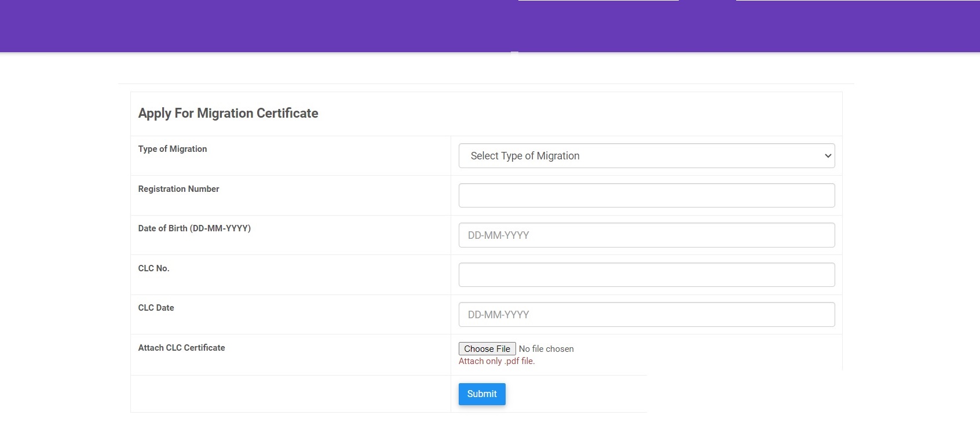Viewport: 980px width, 422px height.
Task: Click the CLC Date label
Action: [x=156, y=308]
